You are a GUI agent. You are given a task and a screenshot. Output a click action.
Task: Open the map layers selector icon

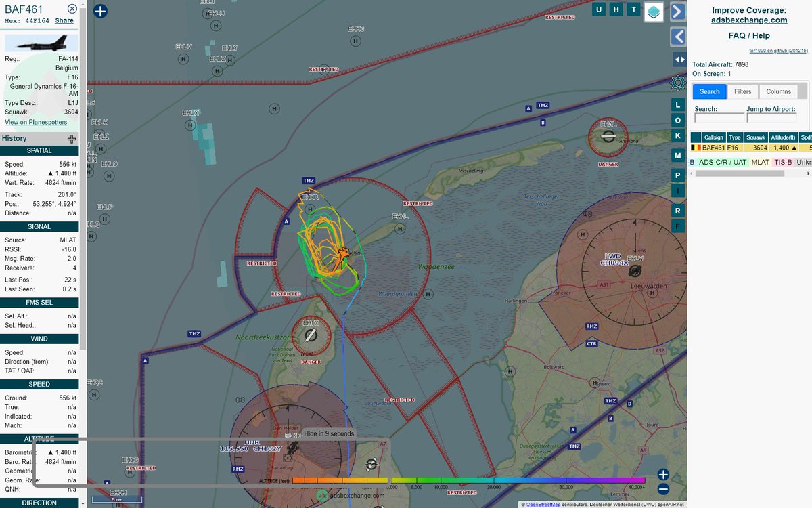coord(654,12)
